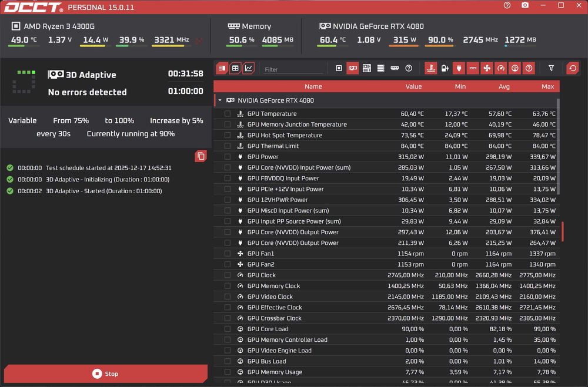Click the sensor table vertical scrollbar

tap(558, 146)
